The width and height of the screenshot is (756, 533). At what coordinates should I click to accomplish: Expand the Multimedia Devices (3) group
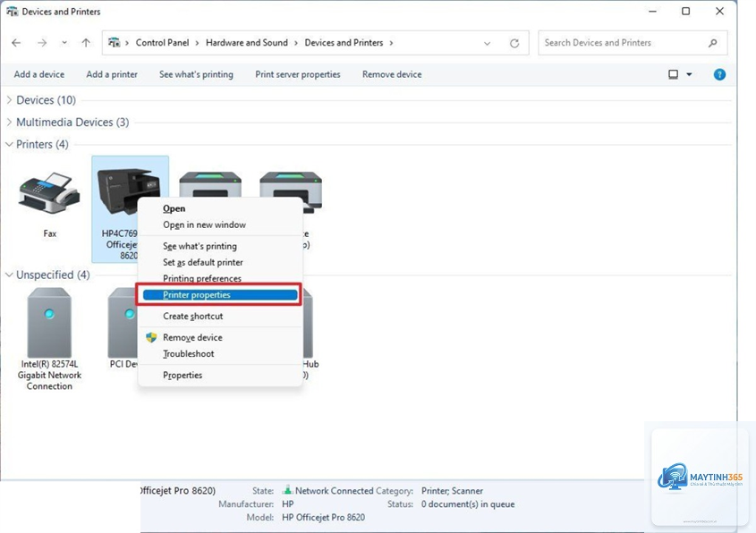pyautogui.click(x=9, y=122)
